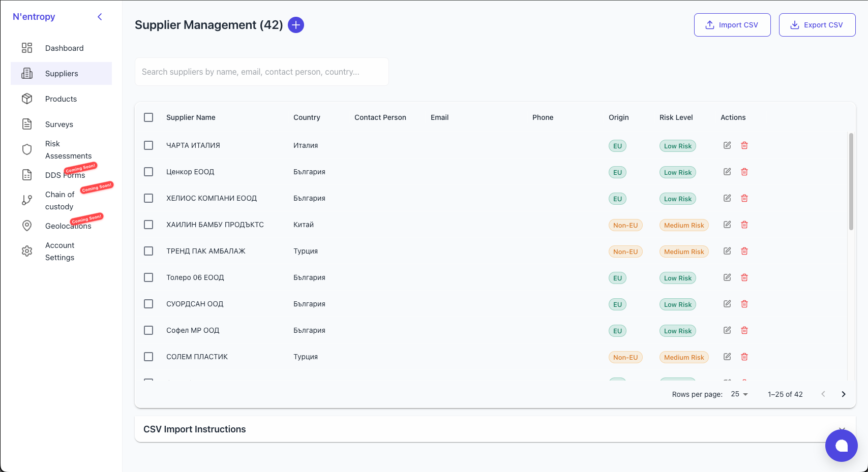Click the Import CSV button
Image resolution: width=868 pixels, height=472 pixels.
pyautogui.click(x=732, y=25)
